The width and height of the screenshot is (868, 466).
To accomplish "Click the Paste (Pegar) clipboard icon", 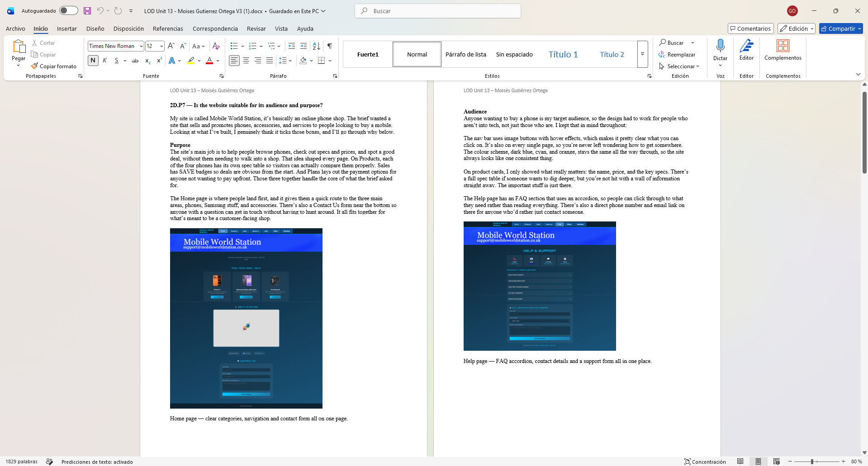I will [19, 47].
